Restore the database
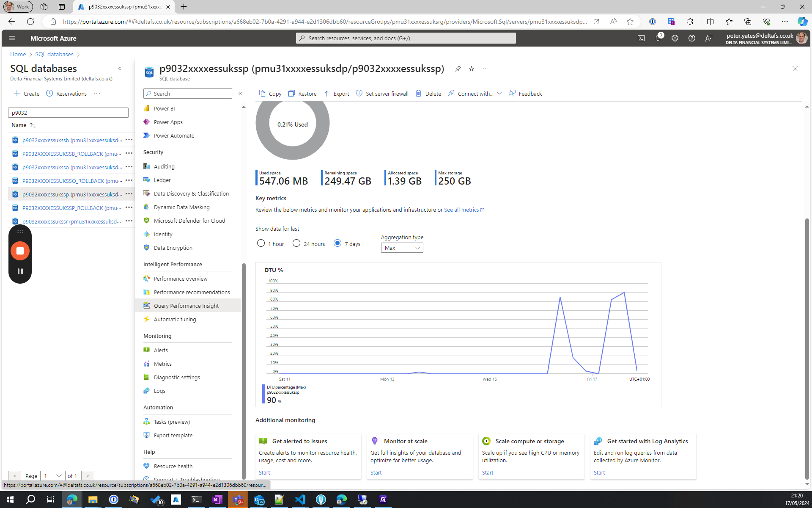 (302, 94)
